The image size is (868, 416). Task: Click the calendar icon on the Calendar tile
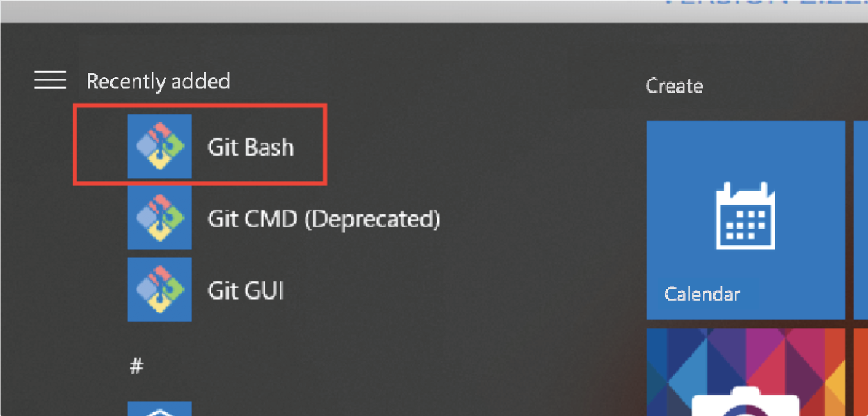pyautogui.click(x=745, y=216)
